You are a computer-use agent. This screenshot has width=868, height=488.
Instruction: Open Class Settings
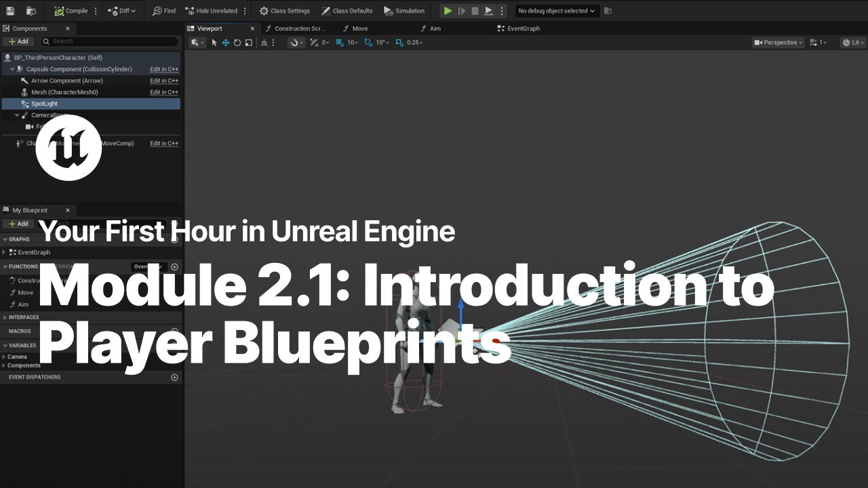tap(285, 11)
